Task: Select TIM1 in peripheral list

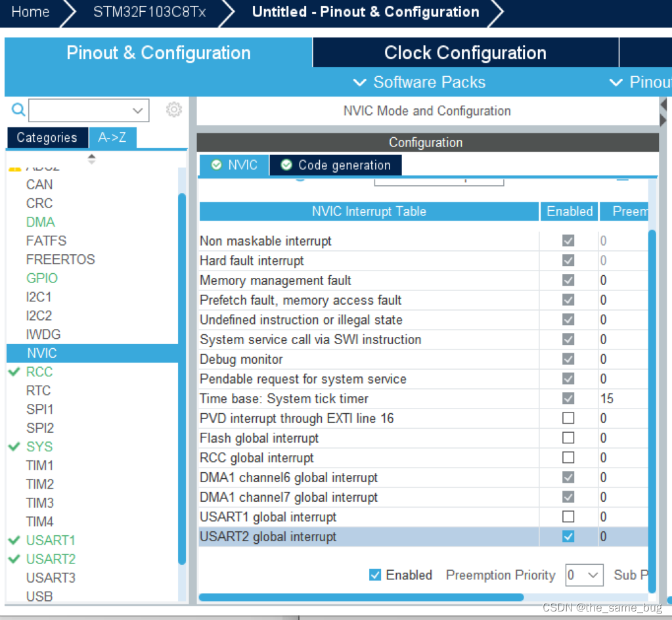Action: click(x=39, y=465)
